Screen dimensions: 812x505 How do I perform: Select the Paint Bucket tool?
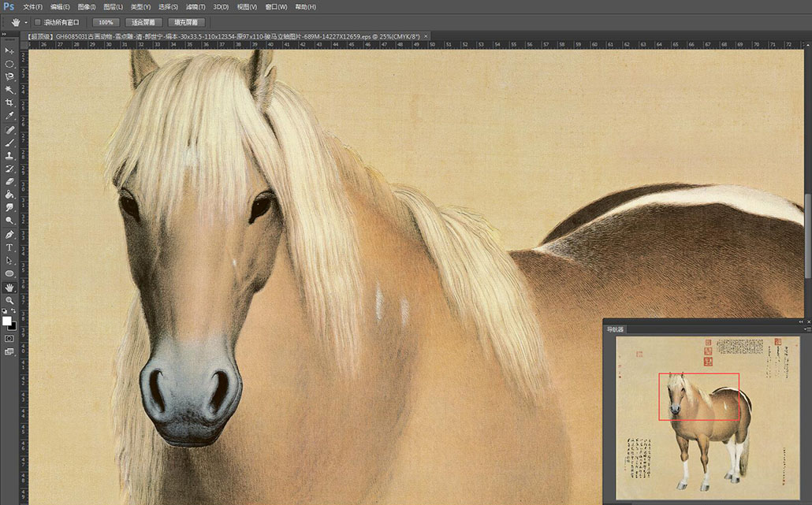point(9,195)
